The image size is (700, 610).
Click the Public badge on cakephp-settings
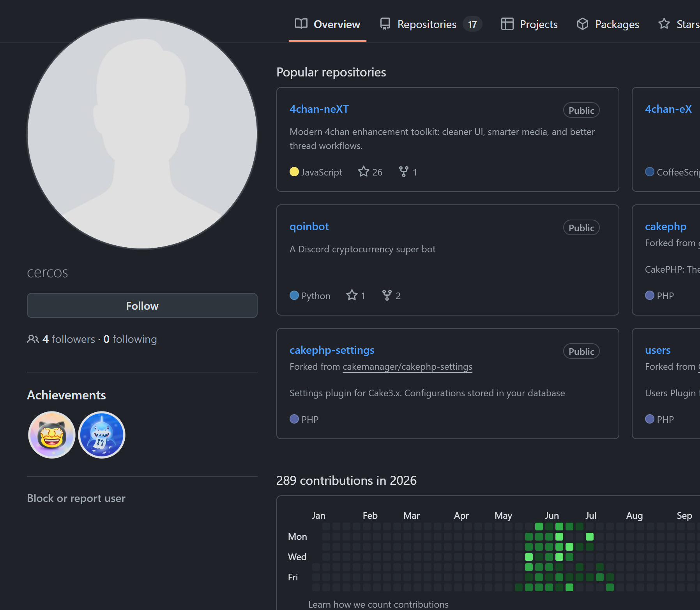(x=581, y=351)
